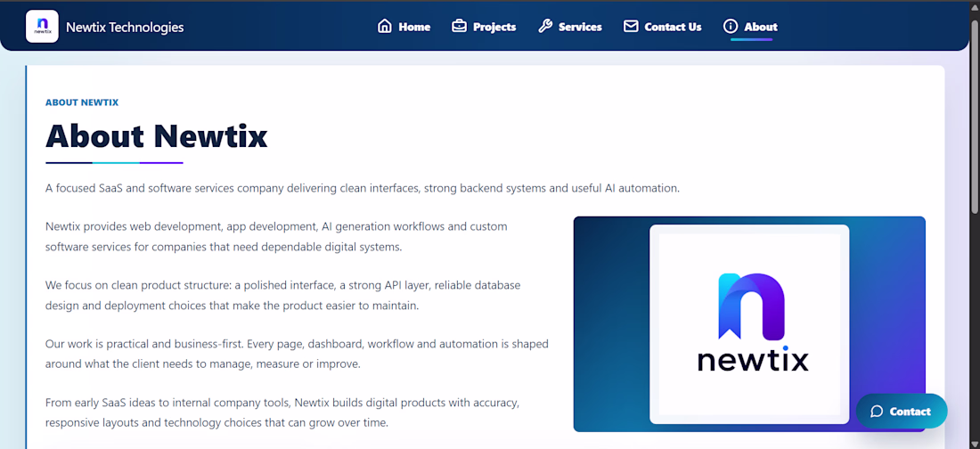Click the info circle icon beside About
980x449 pixels.
click(731, 26)
